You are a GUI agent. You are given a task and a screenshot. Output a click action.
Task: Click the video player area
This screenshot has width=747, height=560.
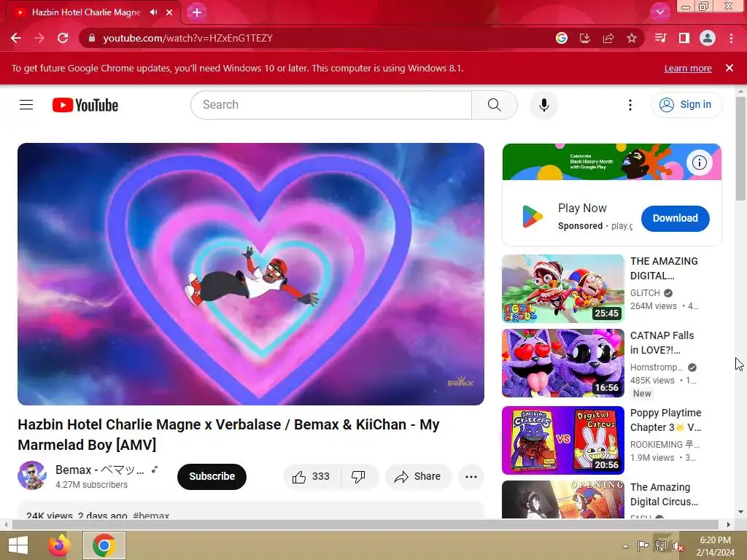pos(251,274)
